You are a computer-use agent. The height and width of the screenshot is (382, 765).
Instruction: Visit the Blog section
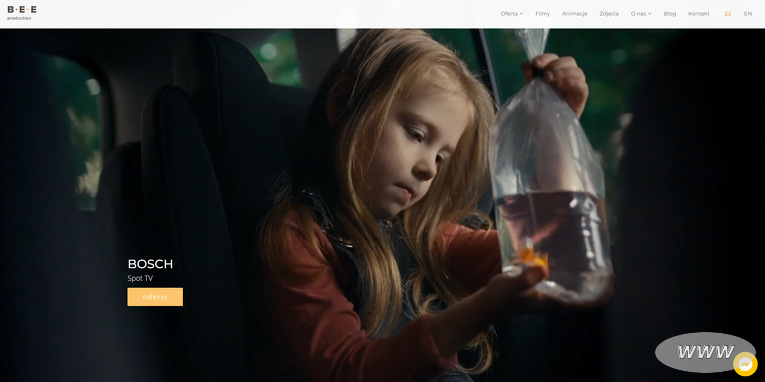coord(669,14)
